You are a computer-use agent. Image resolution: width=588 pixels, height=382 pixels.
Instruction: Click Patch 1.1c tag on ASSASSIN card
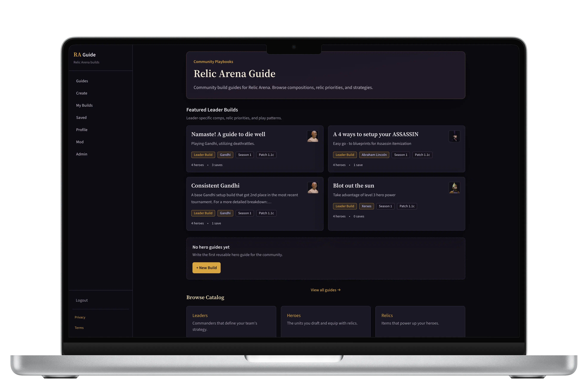click(422, 155)
